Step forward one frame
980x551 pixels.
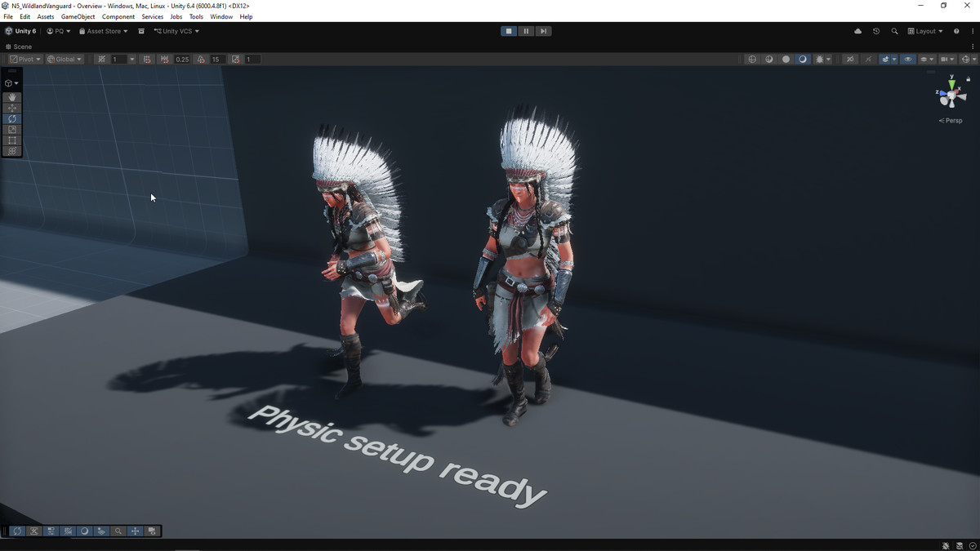coord(543,31)
